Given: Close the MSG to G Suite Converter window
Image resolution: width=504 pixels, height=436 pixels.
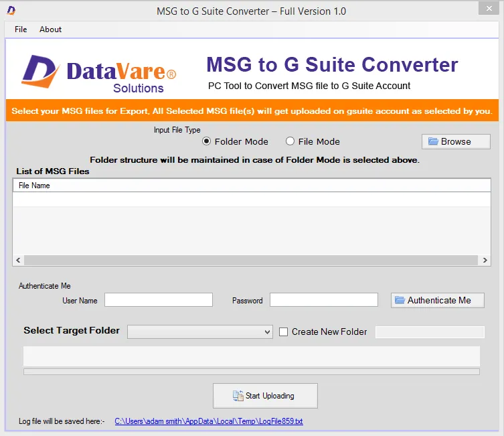Looking at the screenshot, I should [489, 8].
